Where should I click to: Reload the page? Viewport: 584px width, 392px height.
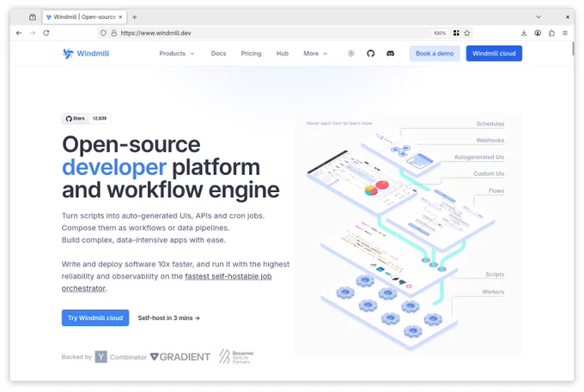tap(46, 33)
